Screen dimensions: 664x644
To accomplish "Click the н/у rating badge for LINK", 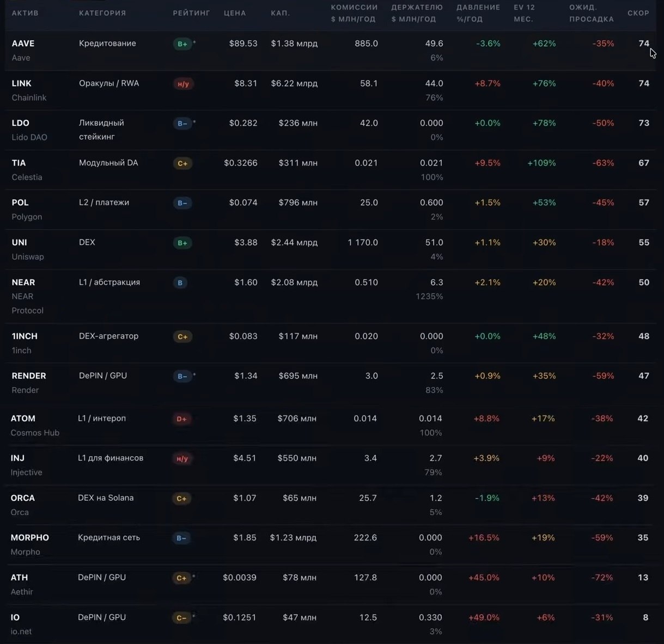I will coord(184,84).
